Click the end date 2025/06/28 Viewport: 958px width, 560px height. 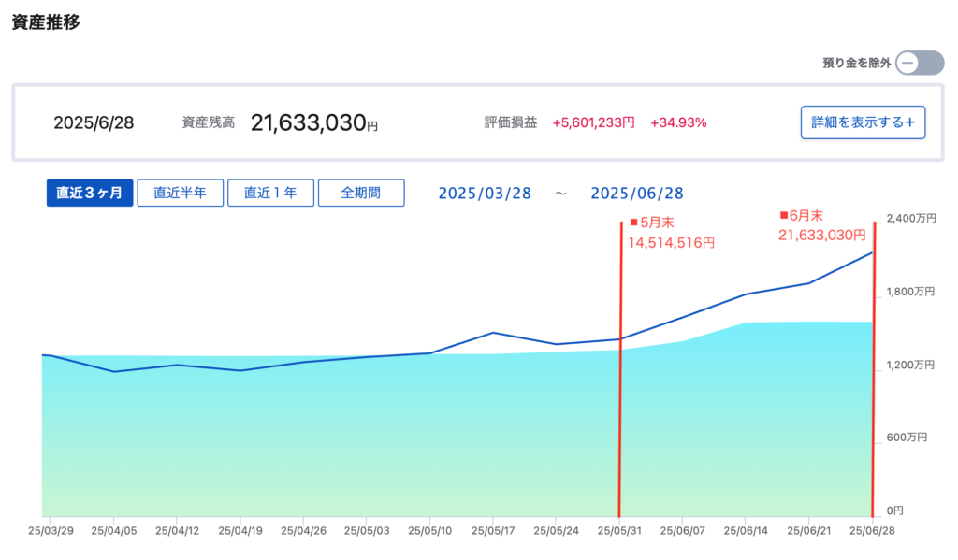click(x=636, y=194)
